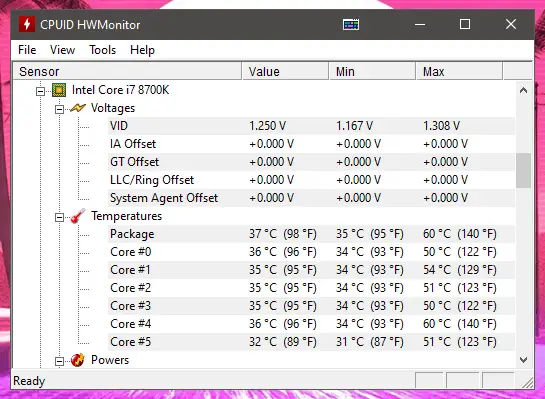Select the Core #0 row
Image resolution: width=545 pixels, height=399 pixels.
pyautogui.click(x=311, y=252)
